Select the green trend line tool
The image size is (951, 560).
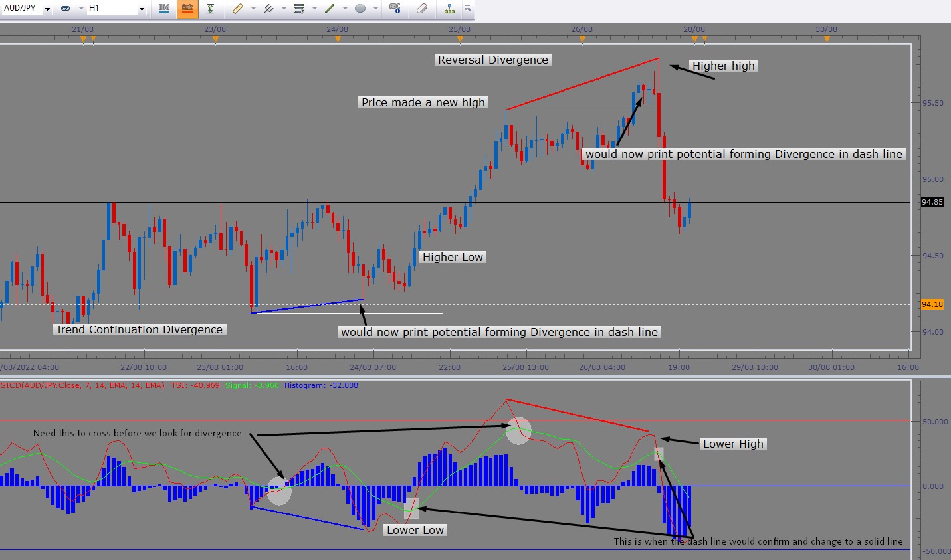coord(330,9)
